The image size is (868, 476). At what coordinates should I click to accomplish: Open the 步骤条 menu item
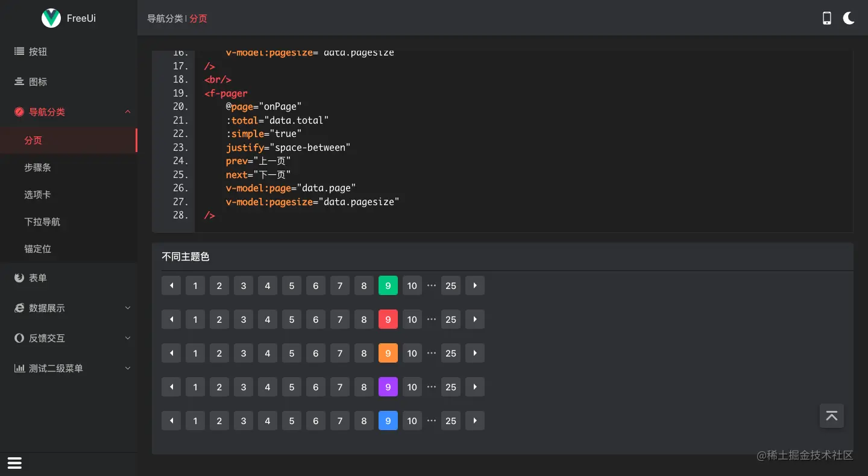pos(37,168)
